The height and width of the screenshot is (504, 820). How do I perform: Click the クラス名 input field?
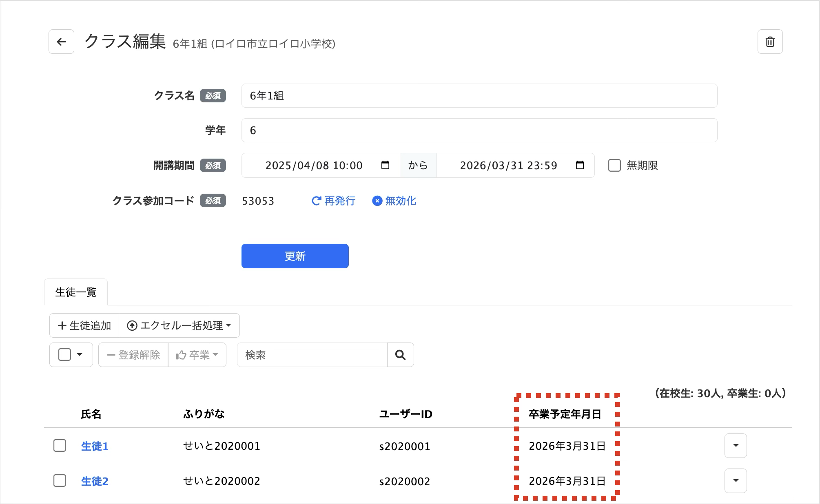point(479,96)
